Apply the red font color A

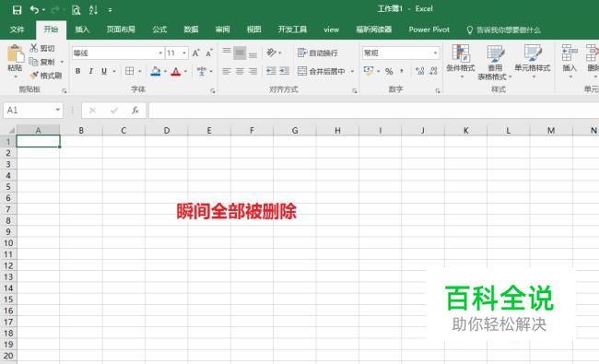coord(176,71)
